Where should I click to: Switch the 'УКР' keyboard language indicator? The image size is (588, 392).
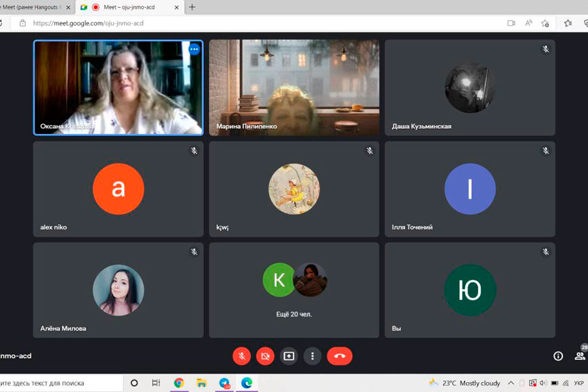579,383
